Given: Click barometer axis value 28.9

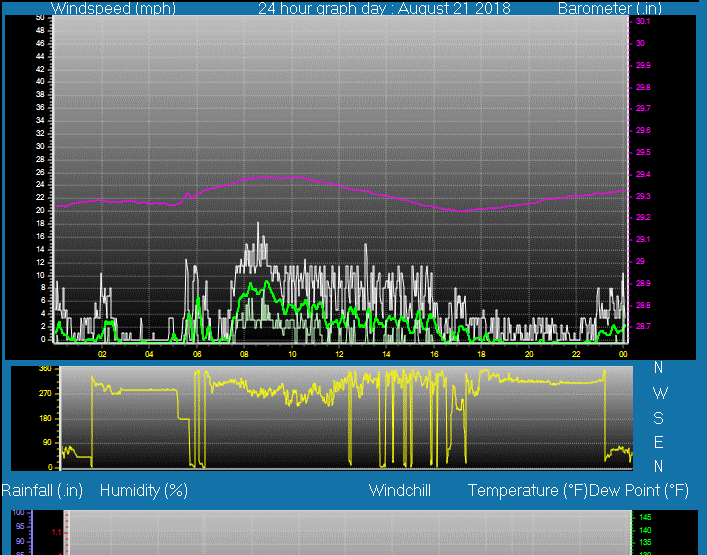Looking at the screenshot, I should (x=643, y=284).
